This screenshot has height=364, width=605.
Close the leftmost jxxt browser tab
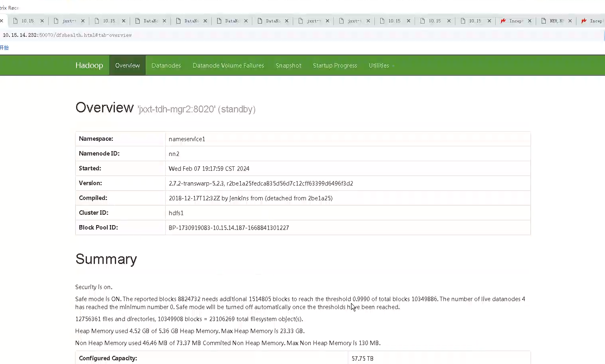(83, 21)
